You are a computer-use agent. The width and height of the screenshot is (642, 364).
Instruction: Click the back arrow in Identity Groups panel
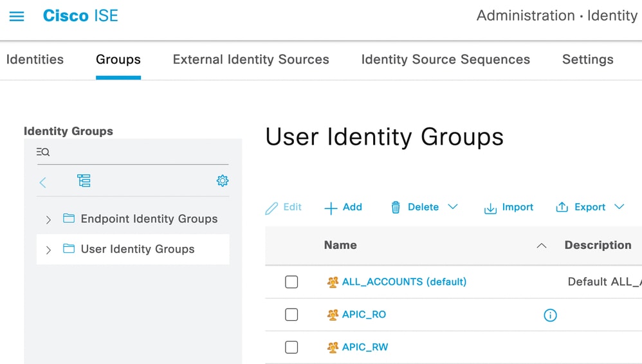pos(42,182)
